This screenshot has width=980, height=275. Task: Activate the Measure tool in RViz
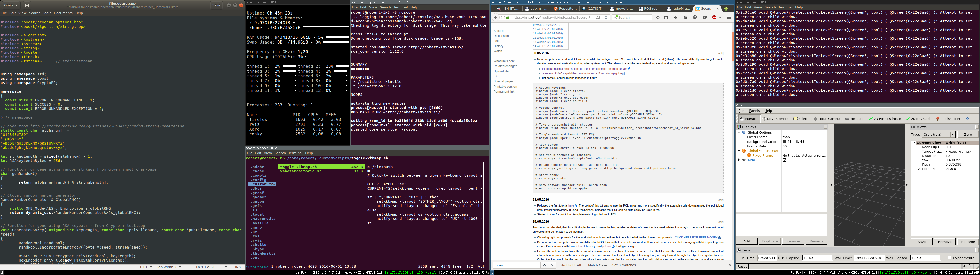[x=854, y=119]
